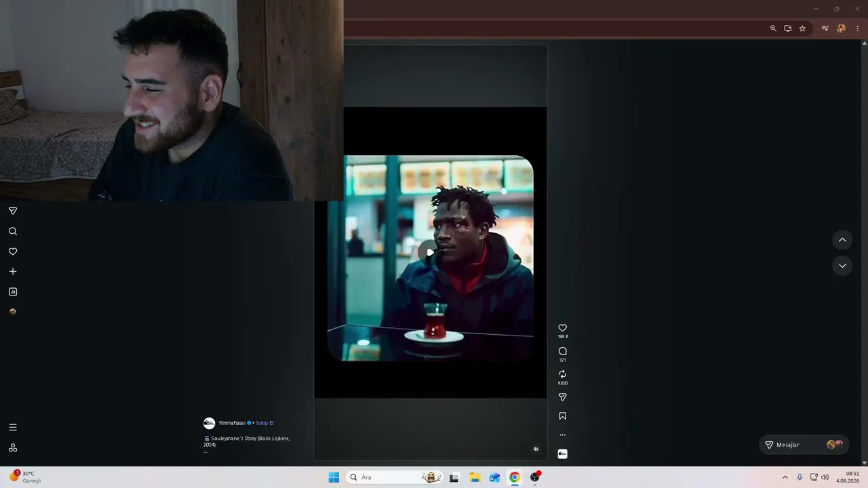The height and width of the screenshot is (488, 868).
Task: Open the filmhafizasi profile name
Action: click(232, 423)
